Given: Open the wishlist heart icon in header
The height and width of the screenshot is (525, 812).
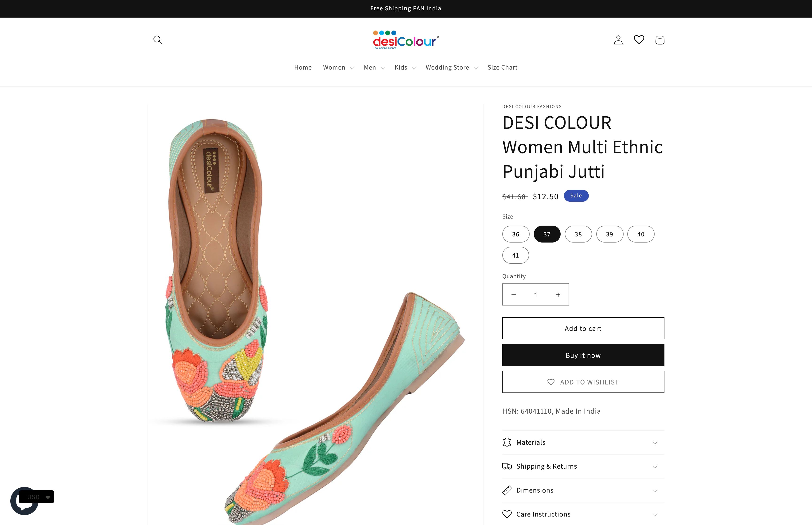Looking at the screenshot, I should pos(639,40).
